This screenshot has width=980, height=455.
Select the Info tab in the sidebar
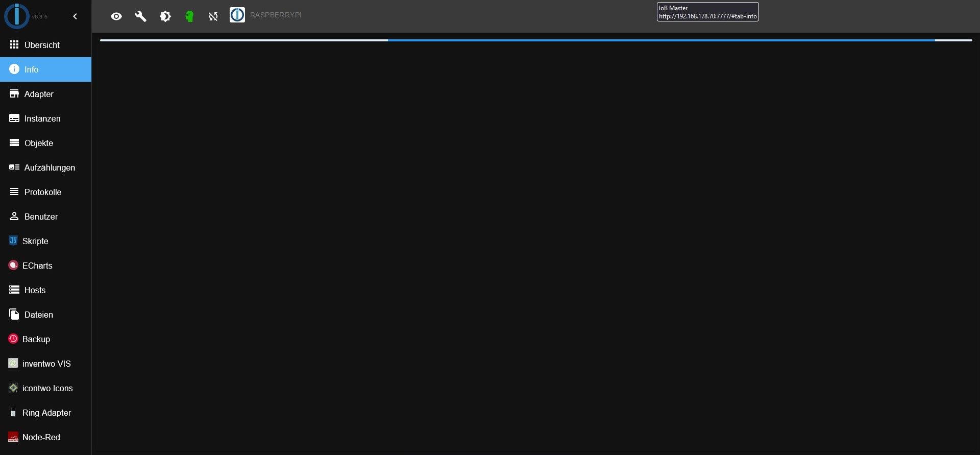[x=45, y=69]
